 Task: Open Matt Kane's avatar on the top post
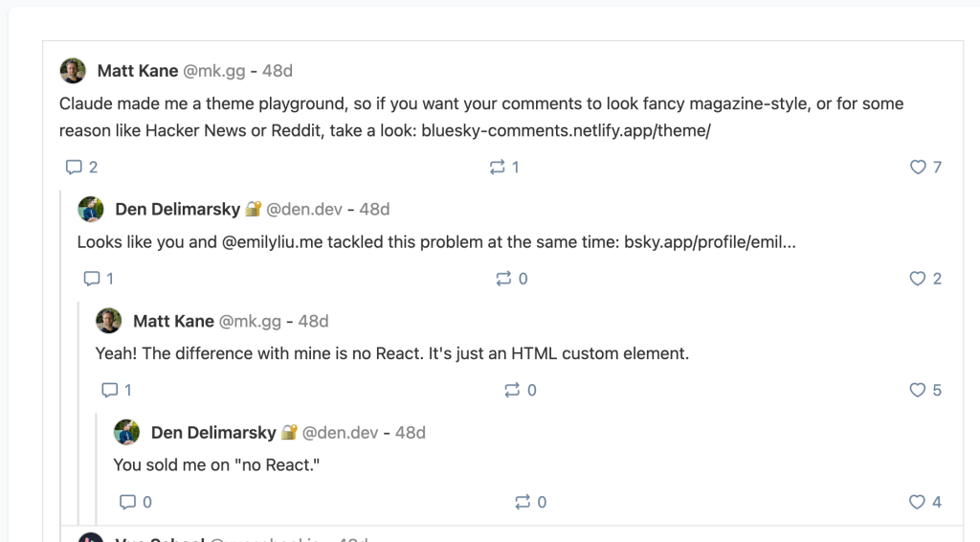click(x=73, y=71)
